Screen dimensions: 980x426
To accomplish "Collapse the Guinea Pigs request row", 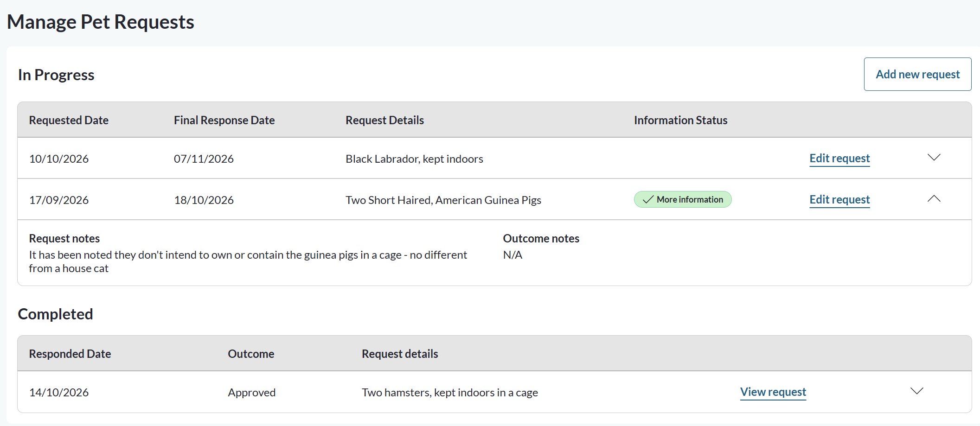I will 934,199.
